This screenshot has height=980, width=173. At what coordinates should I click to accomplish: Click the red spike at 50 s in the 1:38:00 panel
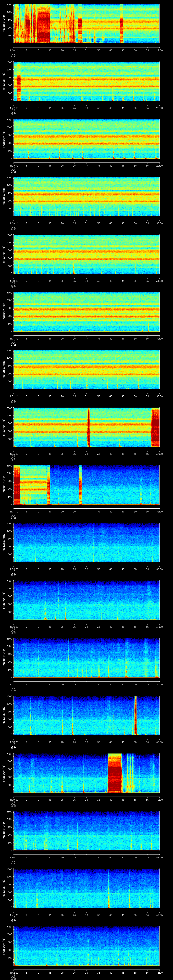click(x=135, y=715)
